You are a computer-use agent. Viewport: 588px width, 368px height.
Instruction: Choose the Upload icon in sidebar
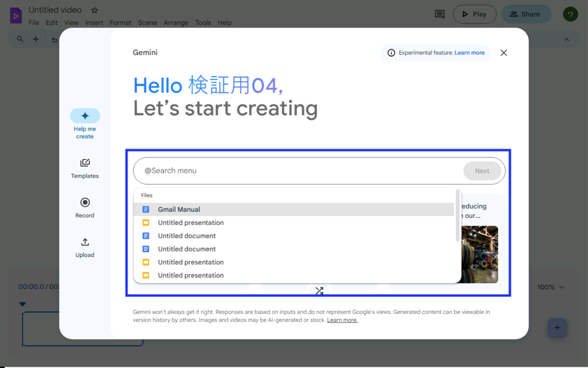click(x=85, y=242)
